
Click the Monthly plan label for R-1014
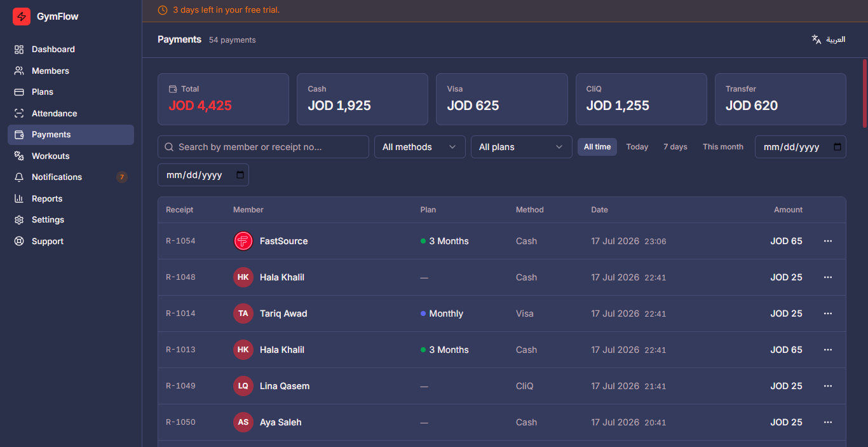446,313
